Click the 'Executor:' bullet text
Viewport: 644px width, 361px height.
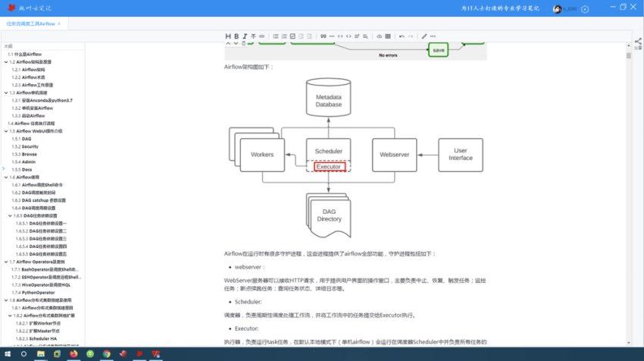click(x=246, y=328)
